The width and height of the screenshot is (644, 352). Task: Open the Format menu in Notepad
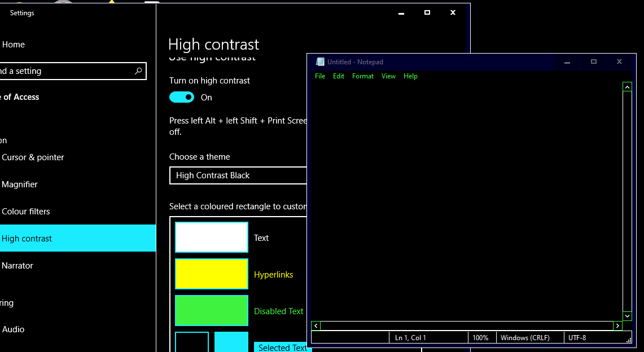tap(362, 76)
